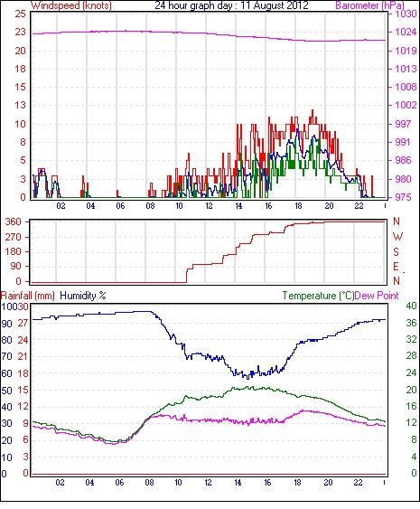Click the E compass label on direction graph
This screenshot has height=509, width=420.
pos(396,267)
